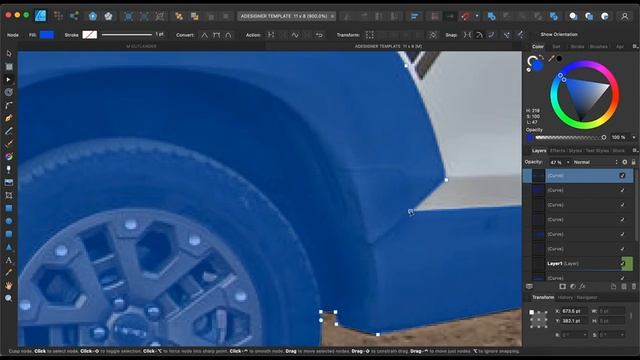Image resolution: width=640 pixels, height=360 pixels.
Task: Select the Rounded Rectangle tool
Action: [9, 234]
